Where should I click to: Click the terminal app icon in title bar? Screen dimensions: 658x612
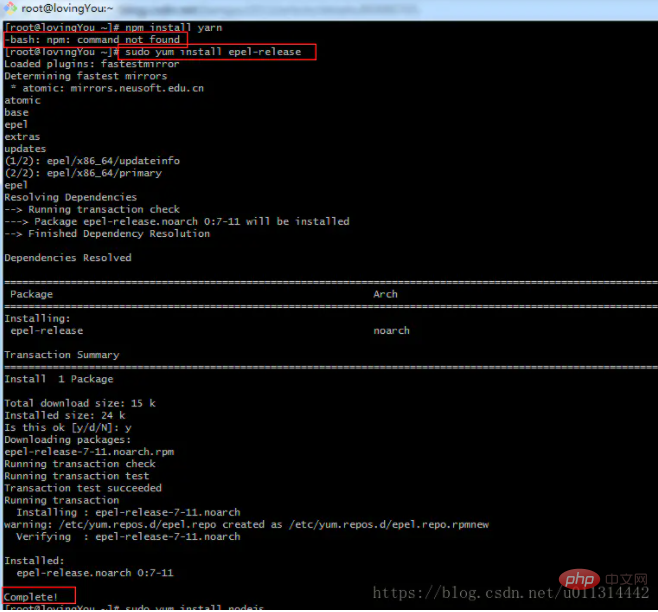point(10,8)
